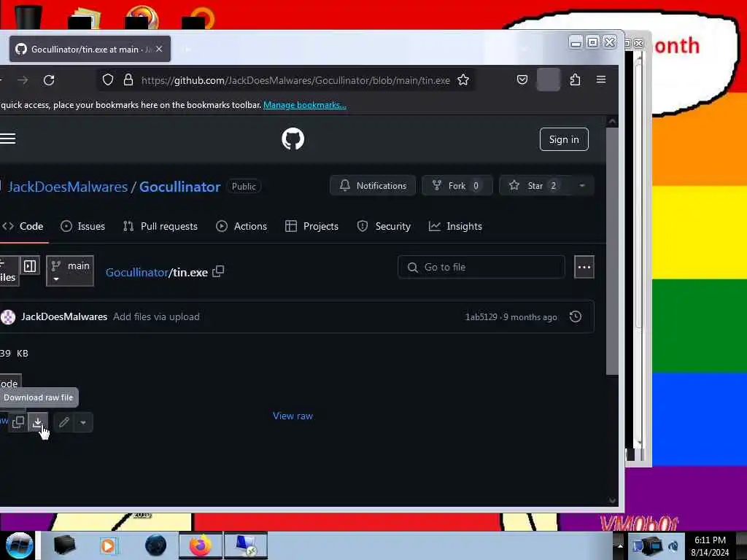
Task: Click the page vertical scrollbar thumb
Action: pyautogui.click(x=612, y=251)
